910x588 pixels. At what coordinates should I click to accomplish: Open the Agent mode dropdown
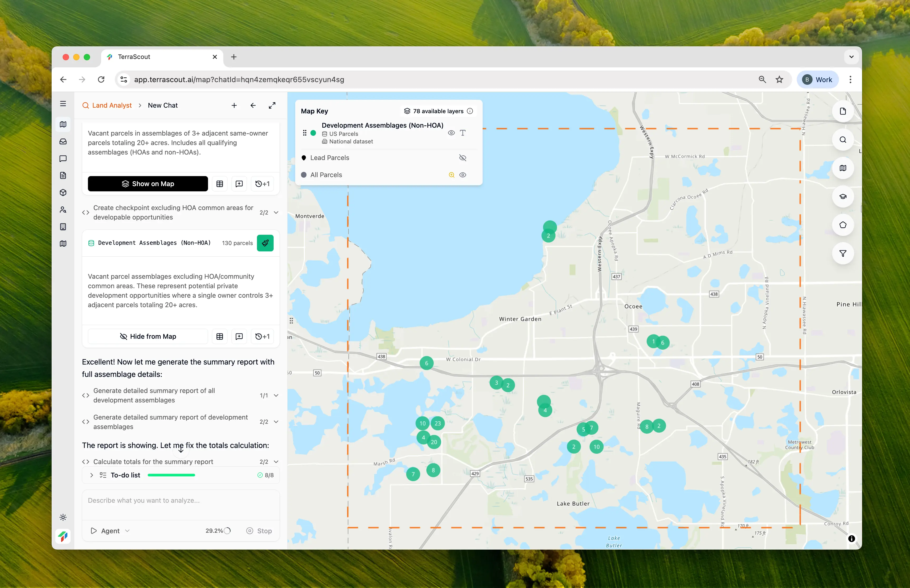(x=111, y=531)
